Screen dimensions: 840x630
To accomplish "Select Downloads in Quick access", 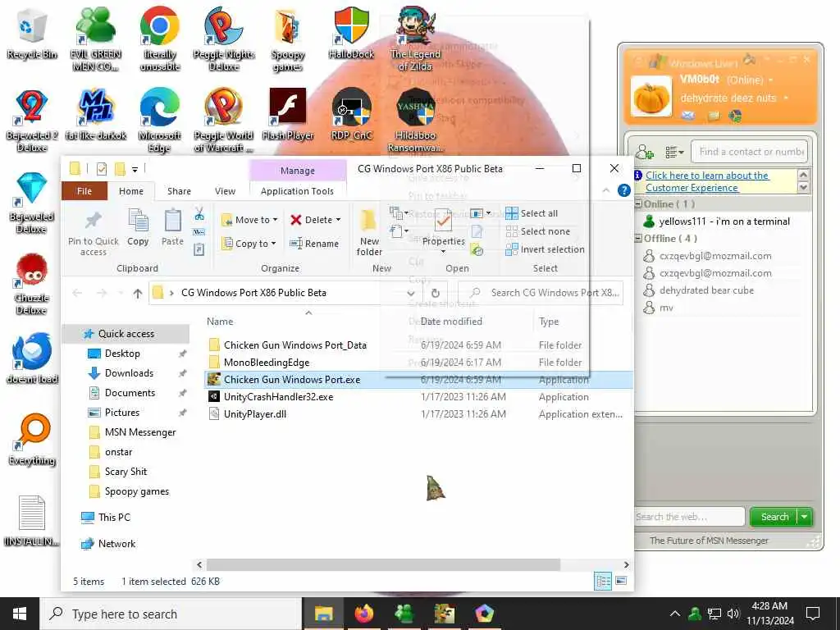I will click(x=129, y=373).
